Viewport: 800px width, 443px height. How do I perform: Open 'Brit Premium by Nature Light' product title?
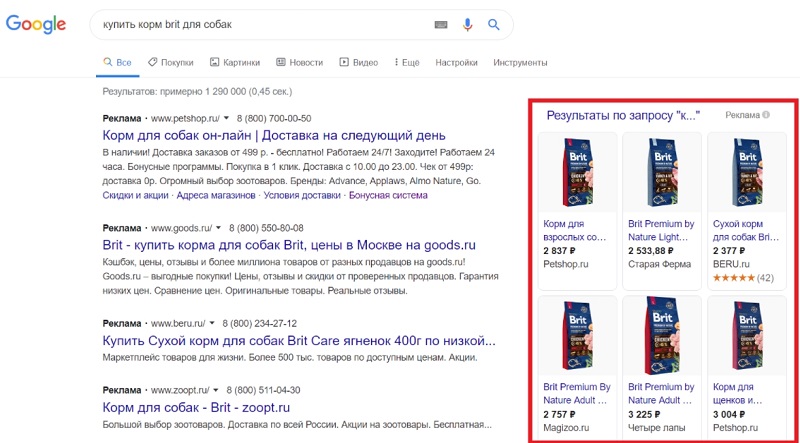click(661, 231)
